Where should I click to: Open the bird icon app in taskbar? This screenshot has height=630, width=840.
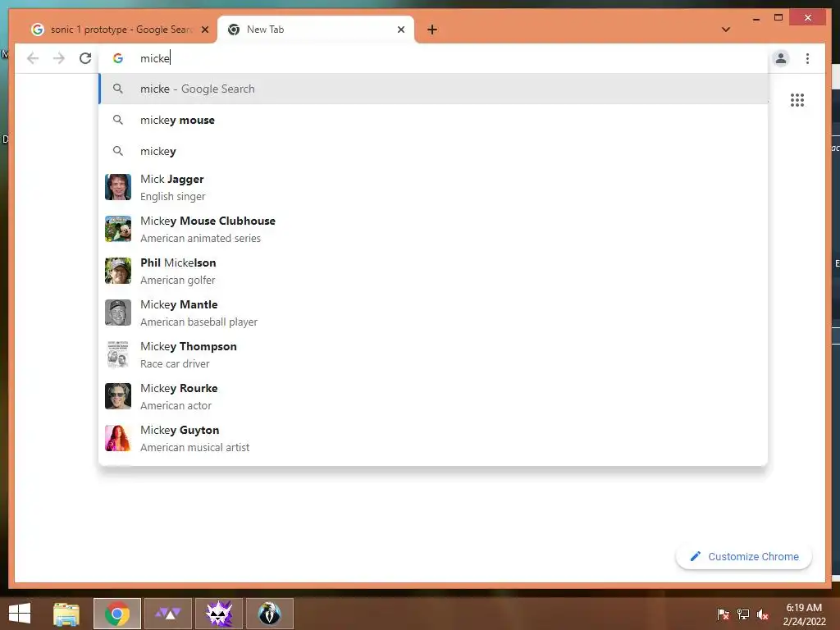click(x=269, y=614)
